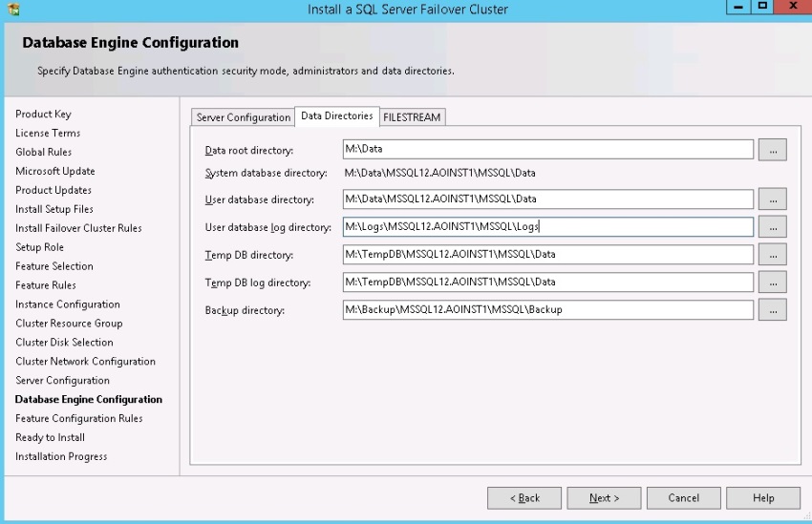Browse for the Temp DB directory
The width and height of the screenshot is (812, 524).
[772, 255]
